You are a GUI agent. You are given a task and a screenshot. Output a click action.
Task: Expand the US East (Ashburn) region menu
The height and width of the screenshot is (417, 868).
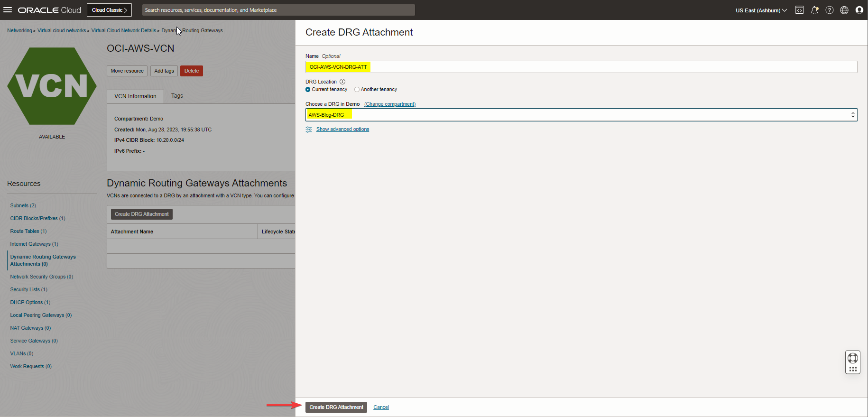coord(761,10)
